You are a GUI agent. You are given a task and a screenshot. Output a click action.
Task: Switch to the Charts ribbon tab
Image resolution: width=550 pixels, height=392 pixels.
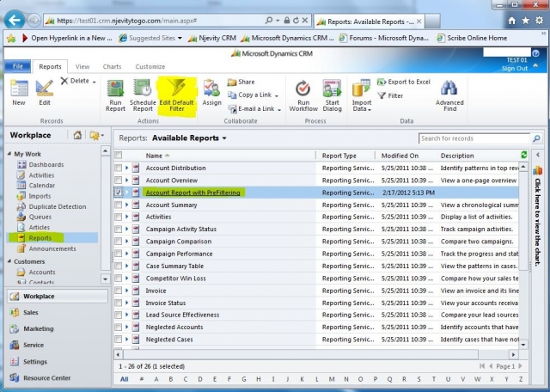pos(111,66)
